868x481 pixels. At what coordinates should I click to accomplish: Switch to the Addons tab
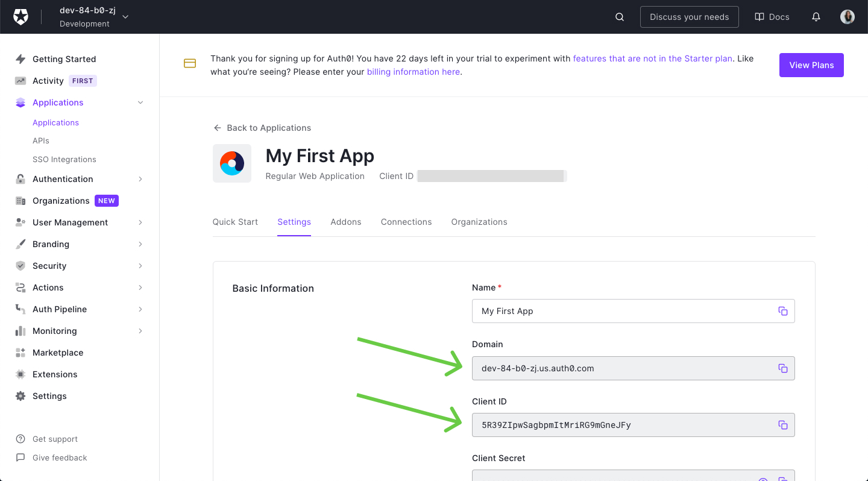(346, 222)
